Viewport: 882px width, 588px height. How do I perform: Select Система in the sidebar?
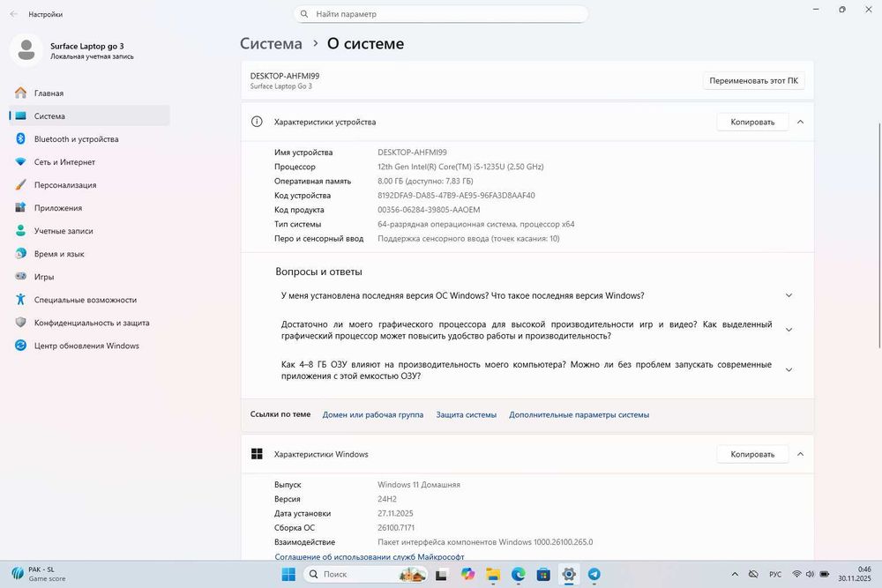[x=90, y=115]
